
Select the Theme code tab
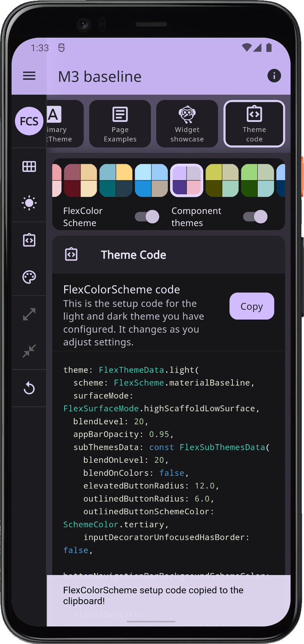click(x=254, y=124)
